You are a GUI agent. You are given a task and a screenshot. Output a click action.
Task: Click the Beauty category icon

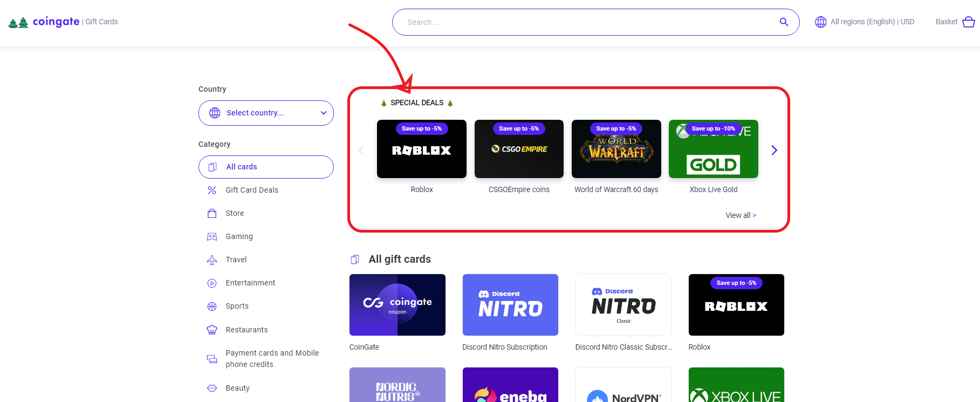[x=212, y=388]
